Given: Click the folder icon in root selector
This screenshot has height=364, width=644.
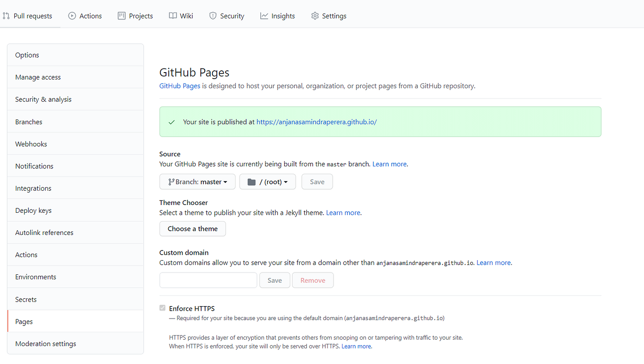Looking at the screenshot, I should pos(252,182).
